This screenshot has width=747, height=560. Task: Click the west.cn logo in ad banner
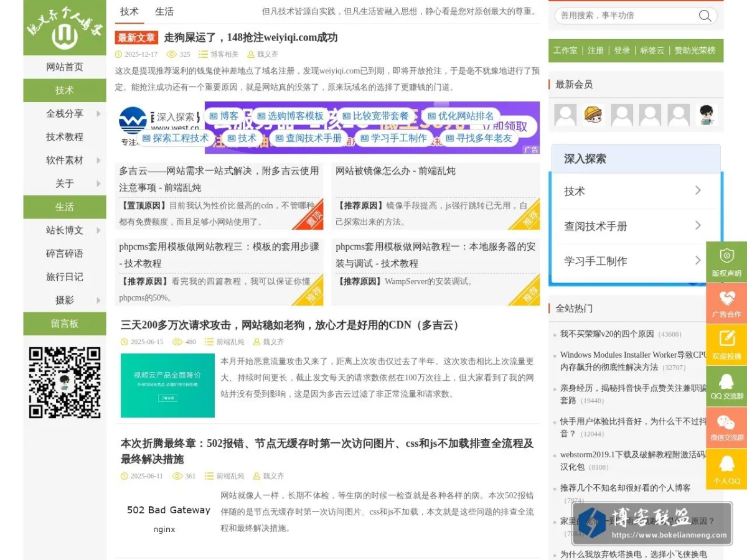[133, 121]
